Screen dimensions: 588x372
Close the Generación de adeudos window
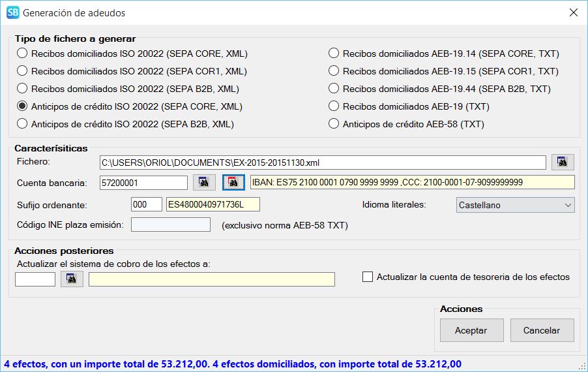573,12
